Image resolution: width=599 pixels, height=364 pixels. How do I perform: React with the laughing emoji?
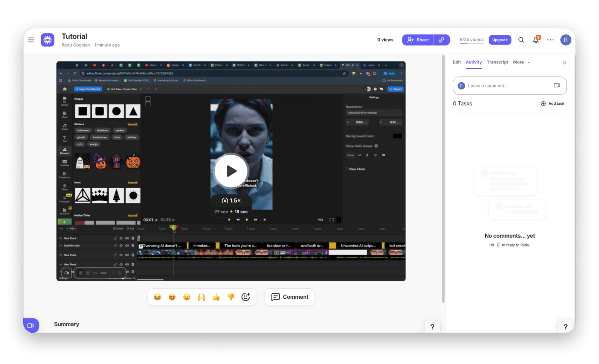coord(157,297)
